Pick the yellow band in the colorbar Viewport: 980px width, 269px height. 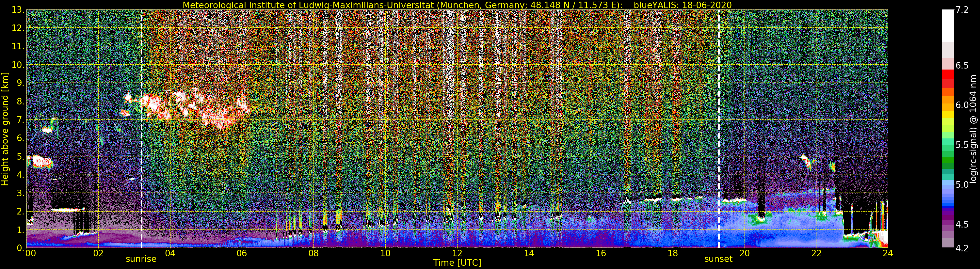coord(948,114)
